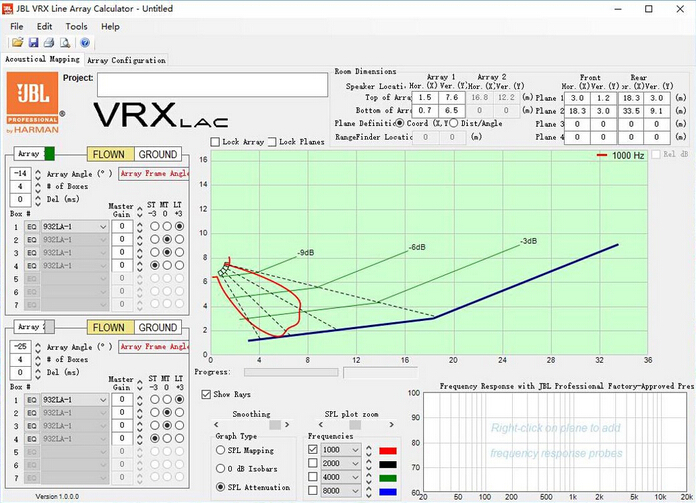Click EQ button for Array 2 box 4
Image resolution: width=696 pixels, height=503 pixels.
click(x=32, y=439)
